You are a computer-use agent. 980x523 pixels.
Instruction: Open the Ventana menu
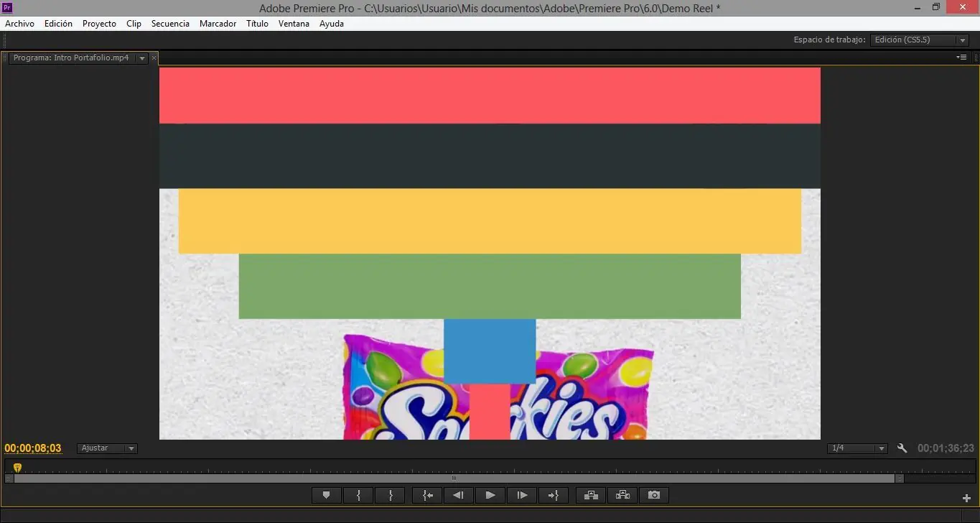[x=294, y=24]
